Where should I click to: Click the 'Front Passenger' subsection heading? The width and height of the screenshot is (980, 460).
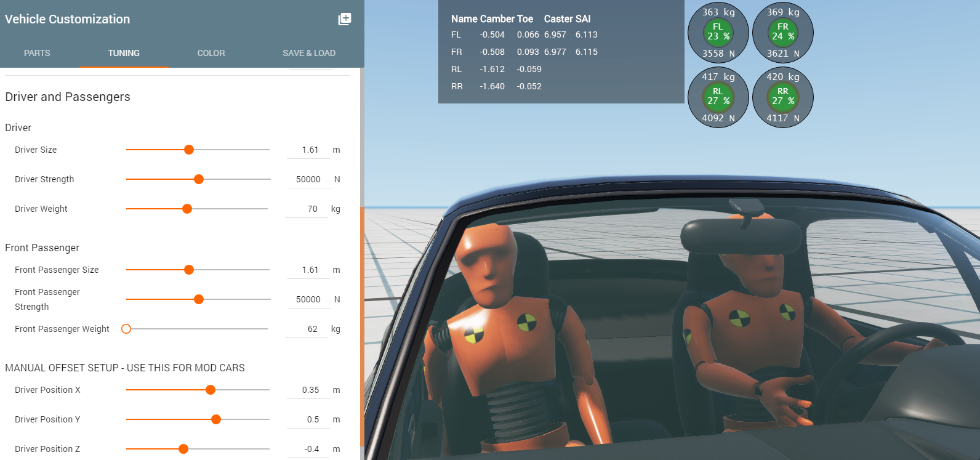[42, 248]
